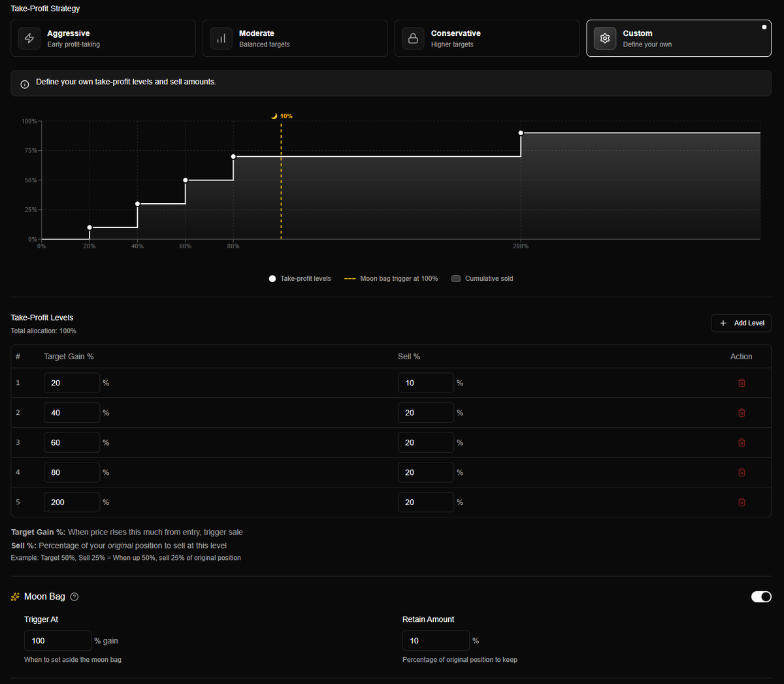Screen dimensions: 784x684
Task: Delete take-profit level 1 with trash icon
Action: [742, 383]
